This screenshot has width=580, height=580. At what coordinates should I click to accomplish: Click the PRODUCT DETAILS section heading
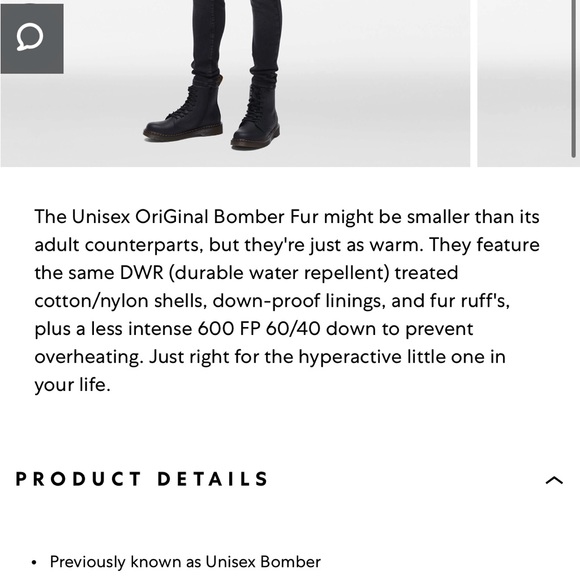point(142,479)
